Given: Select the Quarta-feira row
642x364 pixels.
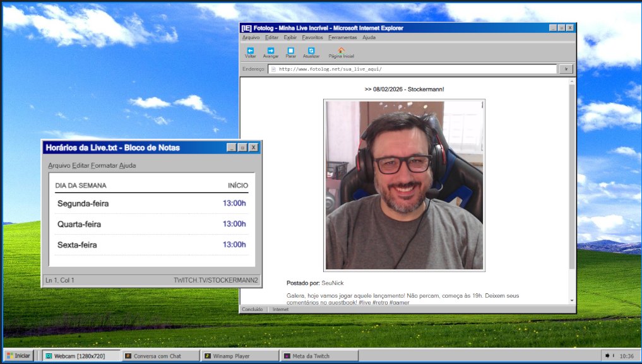Looking at the screenshot, I should [x=152, y=224].
